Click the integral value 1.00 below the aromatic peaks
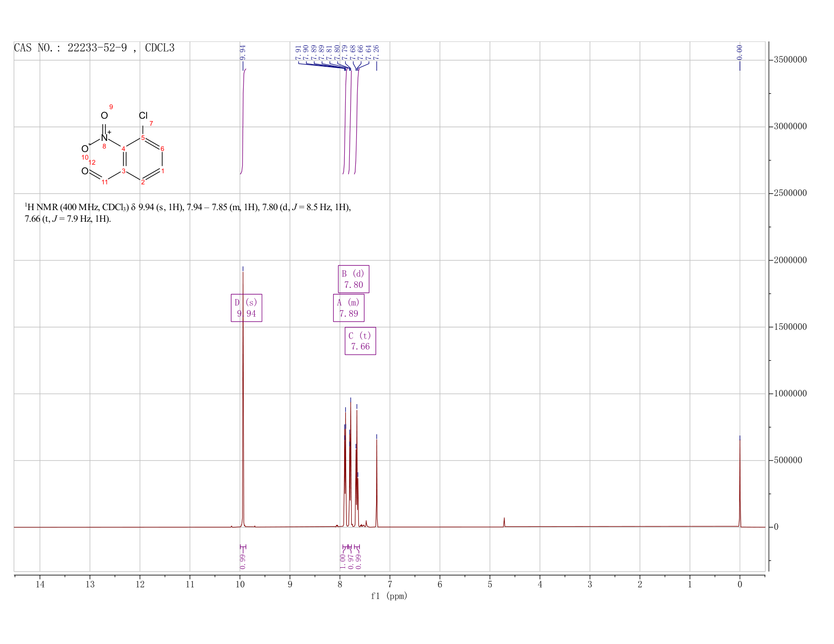Image resolution: width=834 pixels, height=644 pixels. pyautogui.click(x=343, y=561)
